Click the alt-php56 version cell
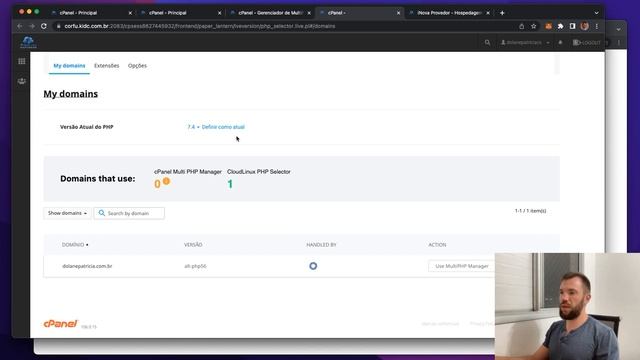Viewport: 640px width, 360px height. pyautogui.click(x=195, y=266)
